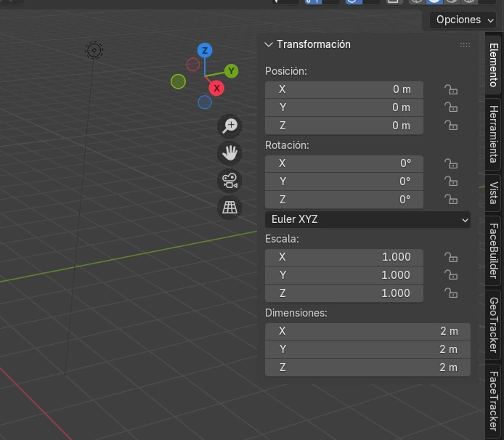
Task: Click the Transformación panel drag-handle dots
Action: [465, 45]
